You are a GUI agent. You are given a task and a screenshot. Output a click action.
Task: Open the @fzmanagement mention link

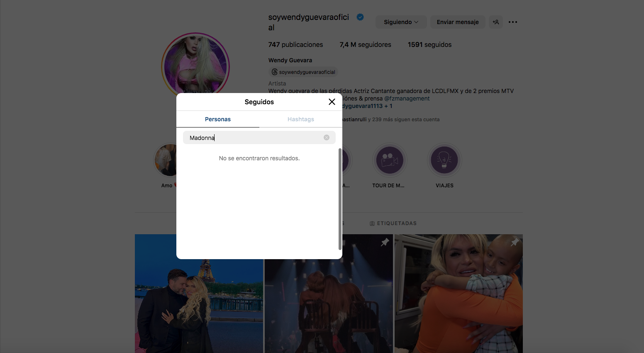point(407,98)
